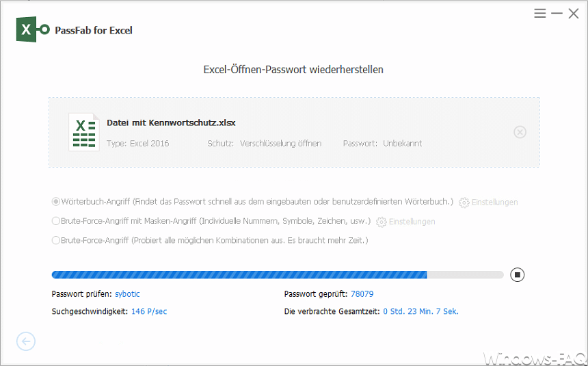The width and height of the screenshot is (588, 366).
Task: Minimize the PassFab window
Action: (557, 14)
